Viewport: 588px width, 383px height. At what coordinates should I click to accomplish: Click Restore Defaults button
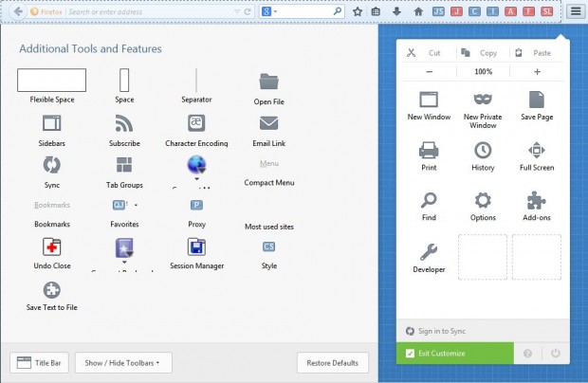(333, 362)
